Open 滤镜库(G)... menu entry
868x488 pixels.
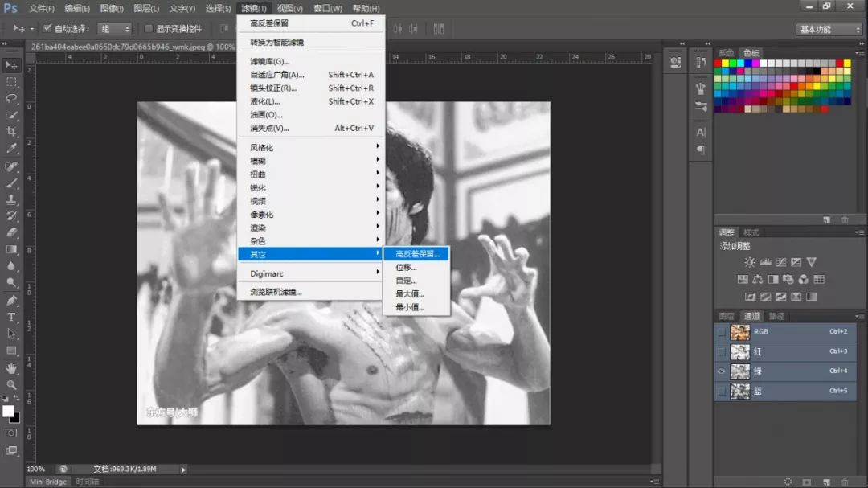click(310, 61)
